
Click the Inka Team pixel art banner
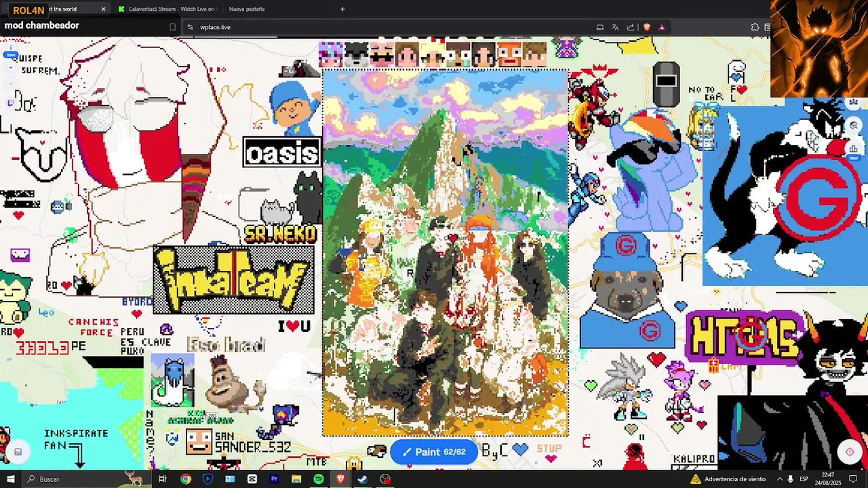(x=233, y=280)
